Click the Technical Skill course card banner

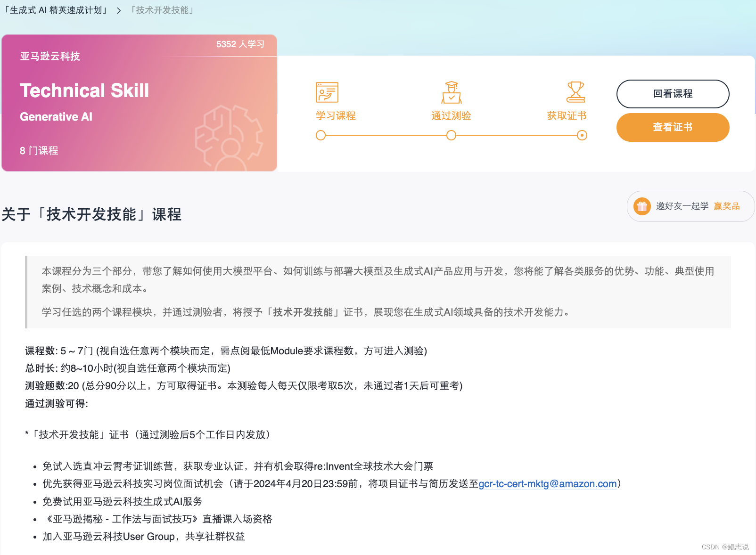pos(139,103)
